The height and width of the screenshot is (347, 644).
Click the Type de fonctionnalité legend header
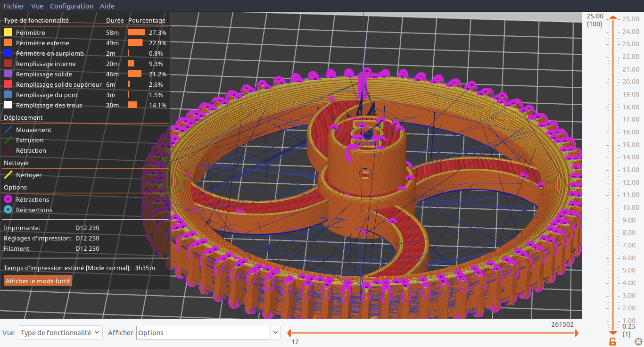(36, 20)
